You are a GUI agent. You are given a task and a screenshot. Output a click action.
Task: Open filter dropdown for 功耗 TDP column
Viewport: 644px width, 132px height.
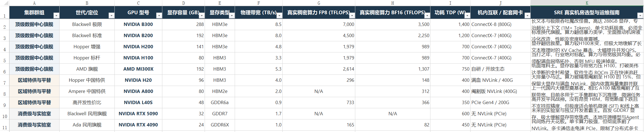point(467,16)
